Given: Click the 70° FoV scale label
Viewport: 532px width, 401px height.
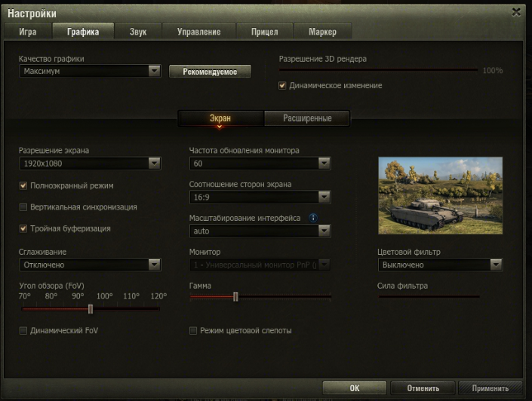Looking at the screenshot, I should (x=25, y=296).
